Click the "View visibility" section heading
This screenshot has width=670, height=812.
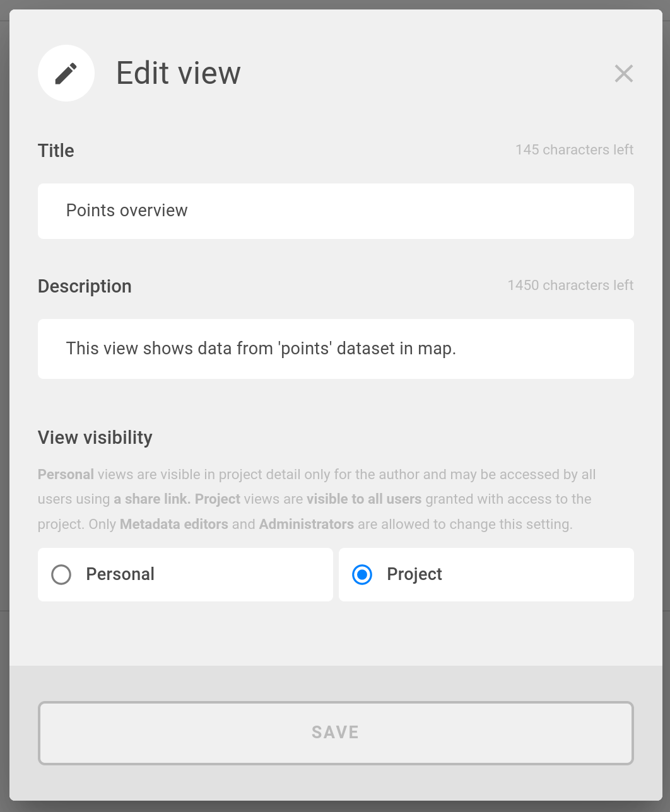pyautogui.click(x=95, y=438)
